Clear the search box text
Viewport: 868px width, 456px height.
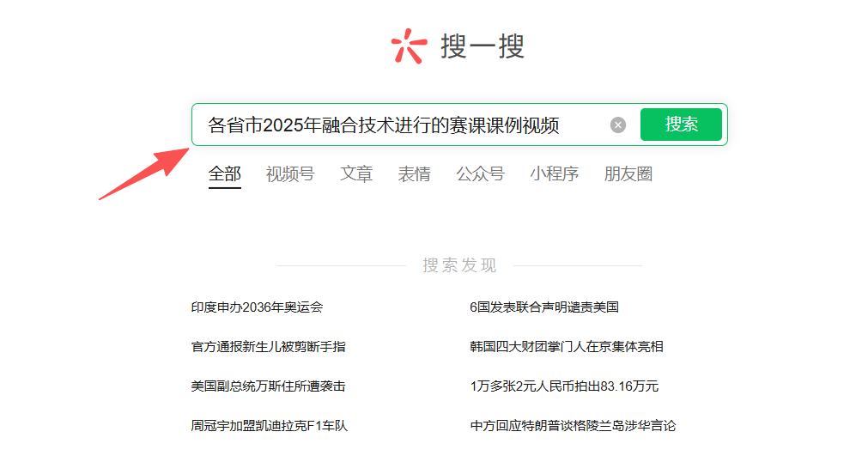(x=618, y=125)
